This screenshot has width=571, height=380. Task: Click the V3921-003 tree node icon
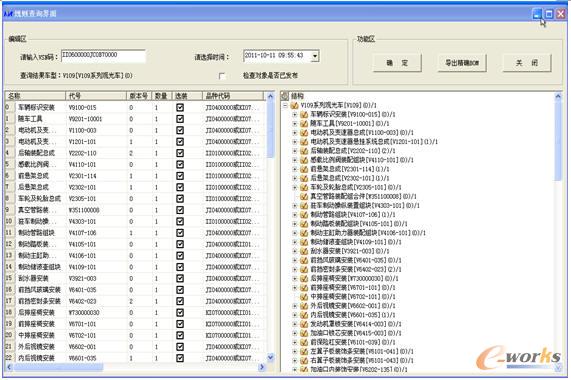coord(304,251)
